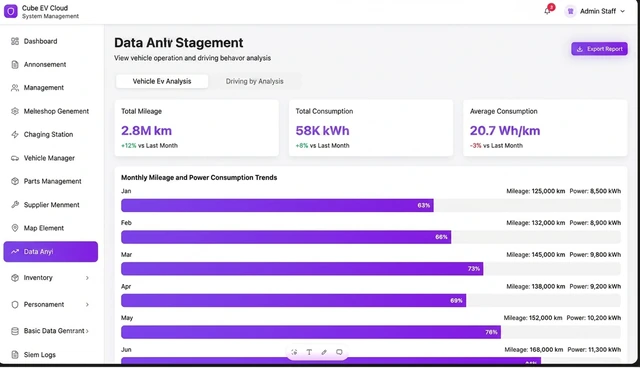The height and width of the screenshot is (368, 640).
Task: Open Map Element page
Action: pyautogui.click(x=51, y=228)
